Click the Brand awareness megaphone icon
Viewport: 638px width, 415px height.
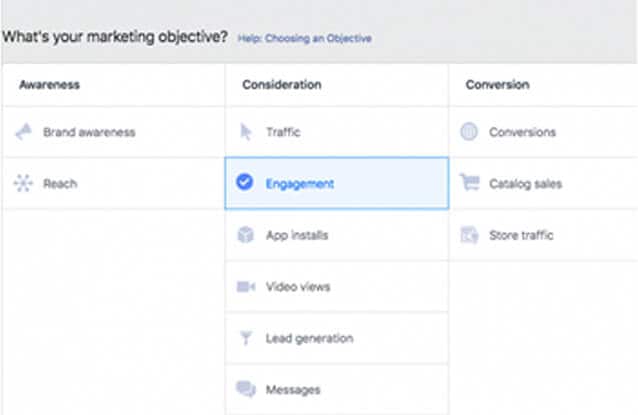(24, 132)
